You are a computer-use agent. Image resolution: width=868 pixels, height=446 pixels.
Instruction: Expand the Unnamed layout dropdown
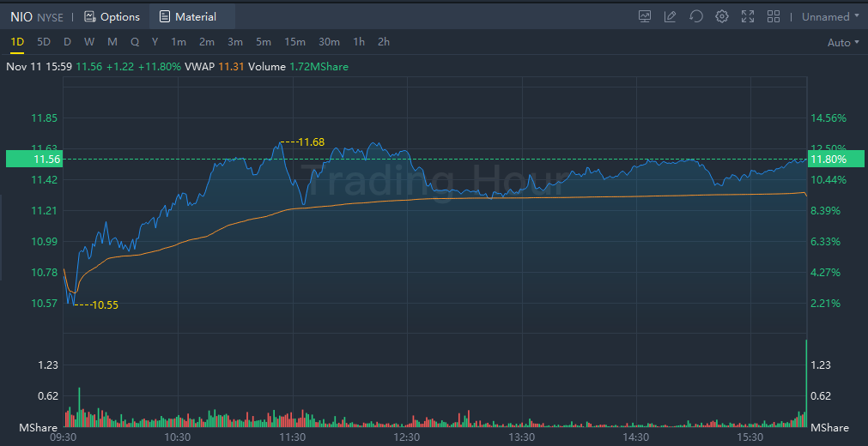tap(831, 16)
